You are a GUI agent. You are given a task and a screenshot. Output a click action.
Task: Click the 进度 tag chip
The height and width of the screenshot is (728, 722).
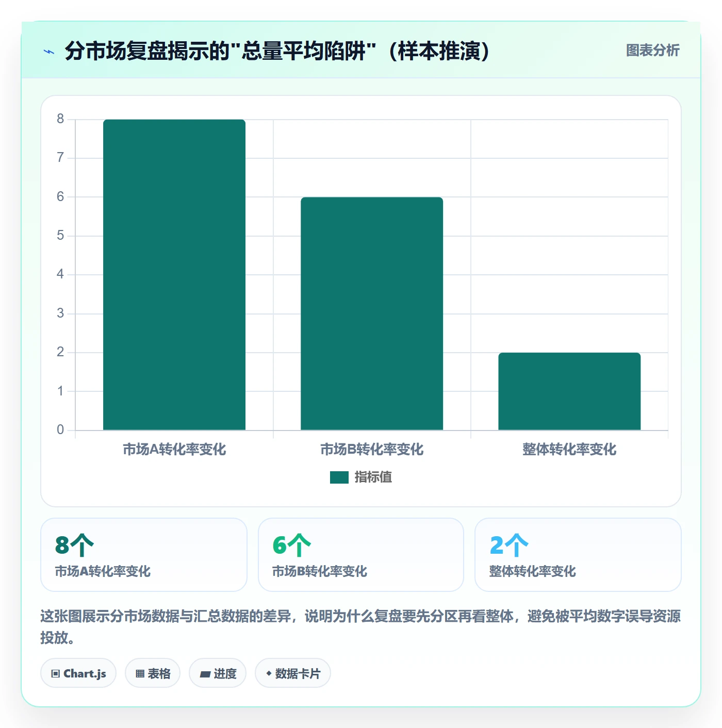[x=218, y=673]
